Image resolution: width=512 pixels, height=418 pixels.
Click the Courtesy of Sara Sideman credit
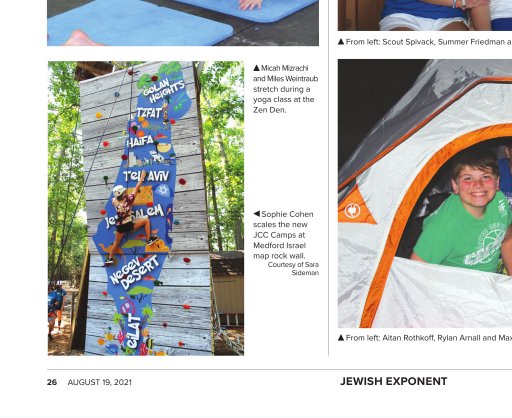point(293,269)
